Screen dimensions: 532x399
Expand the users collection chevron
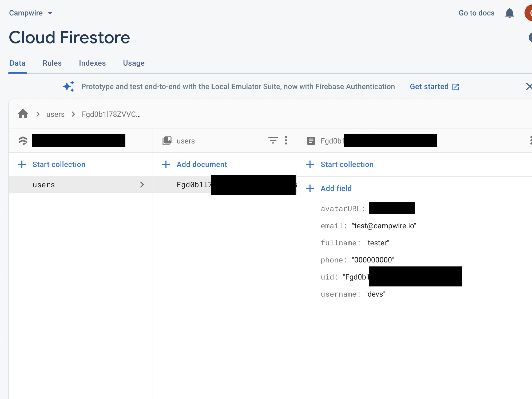coord(142,185)
